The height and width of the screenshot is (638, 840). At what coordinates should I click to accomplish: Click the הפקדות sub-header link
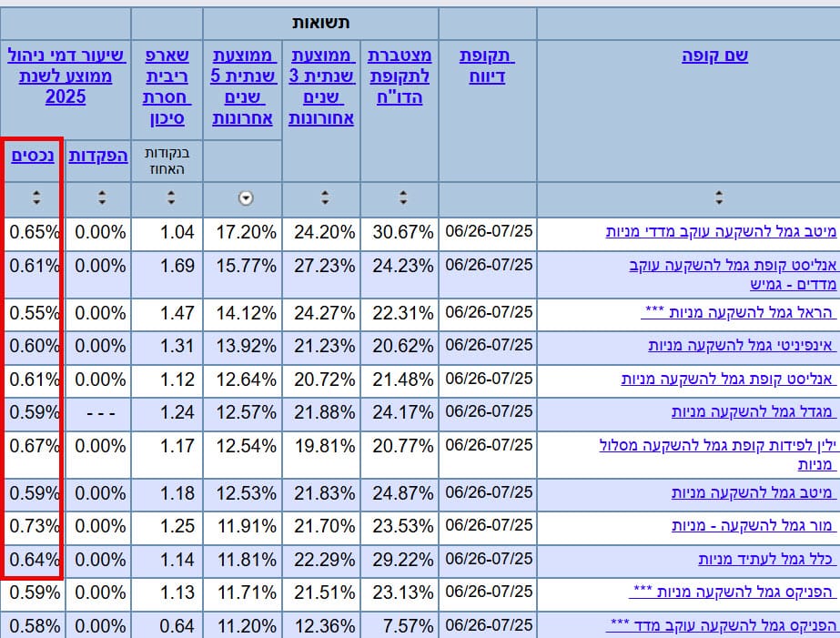tap(98, 156)
